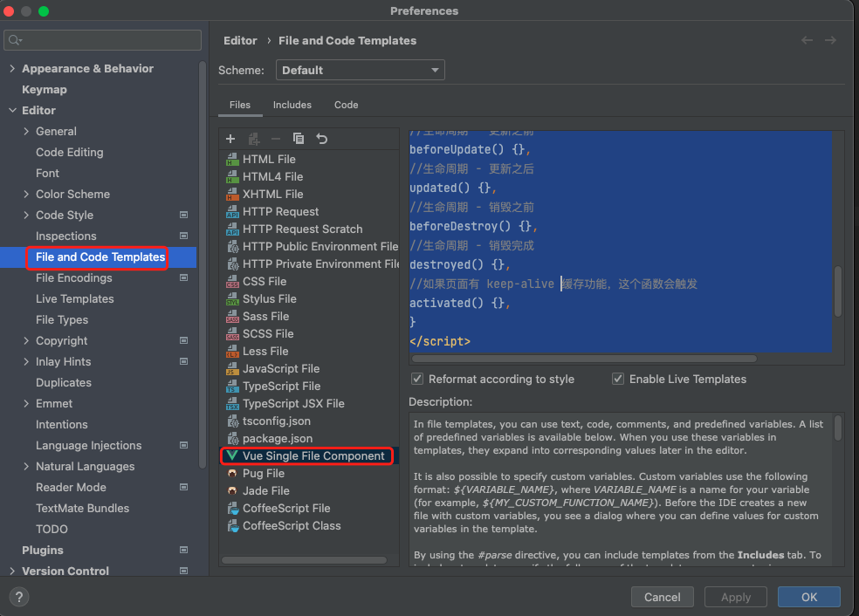Click the Description panel scrollbar
Screen dimensions: 859x616
click(838, 428)
